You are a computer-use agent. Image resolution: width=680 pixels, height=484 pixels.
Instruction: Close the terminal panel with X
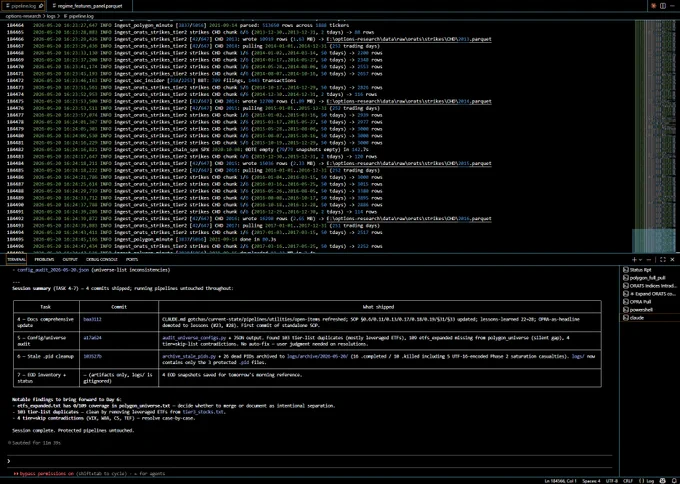pos(672,259)
